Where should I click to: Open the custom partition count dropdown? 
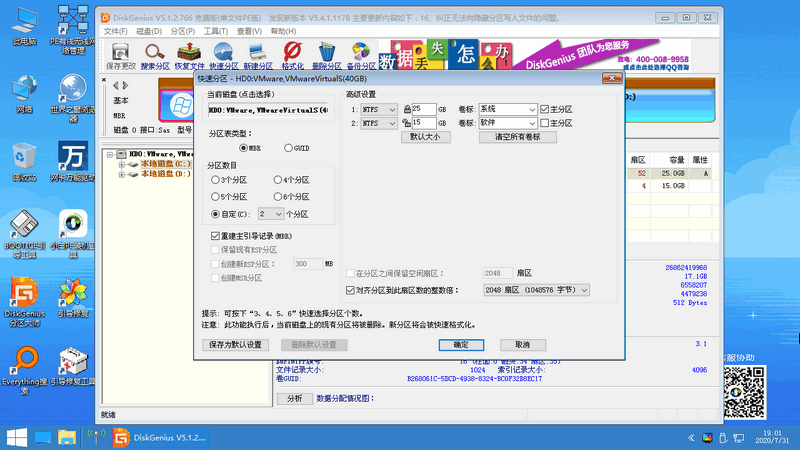pyautogui.click(x=270, y=214)
